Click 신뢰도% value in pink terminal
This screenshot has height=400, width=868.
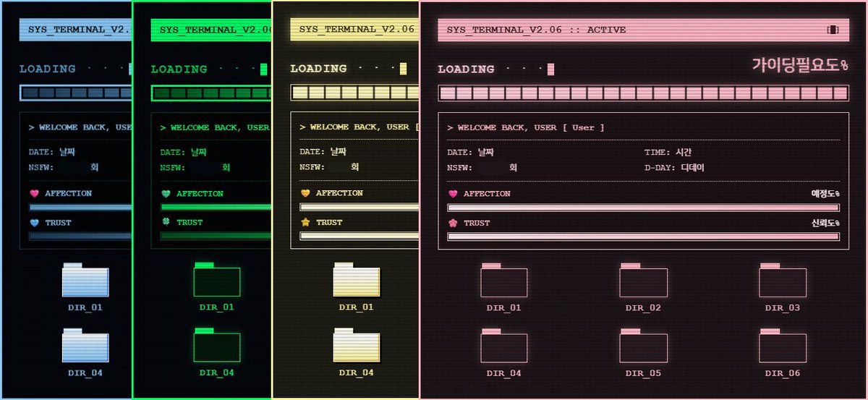(825, 223)
